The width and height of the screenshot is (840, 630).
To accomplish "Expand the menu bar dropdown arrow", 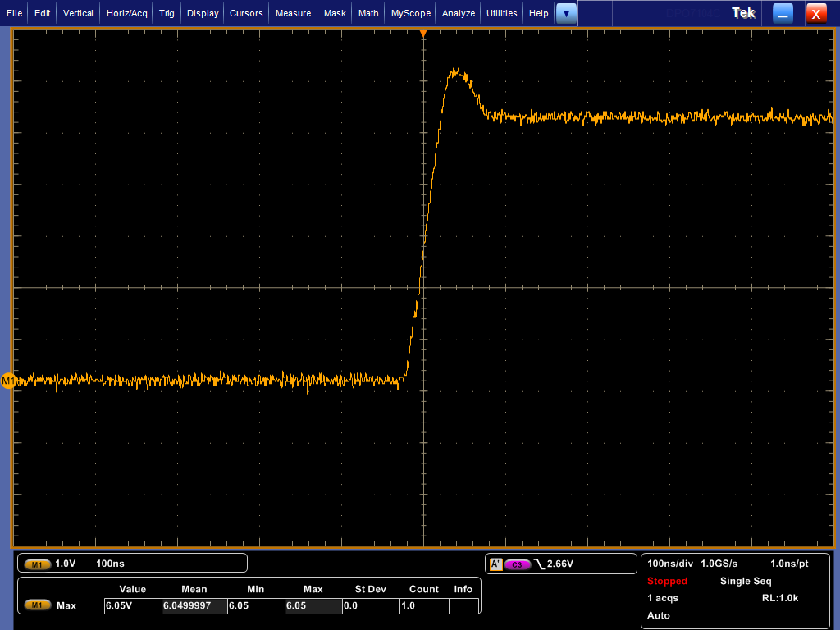I will 566,13.
